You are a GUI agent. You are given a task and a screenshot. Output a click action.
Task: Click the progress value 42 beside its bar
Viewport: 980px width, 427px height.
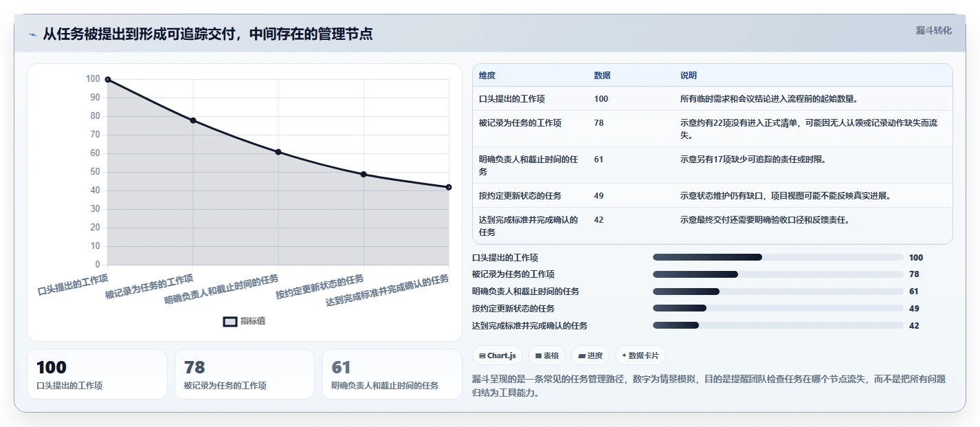click(914, 326)
